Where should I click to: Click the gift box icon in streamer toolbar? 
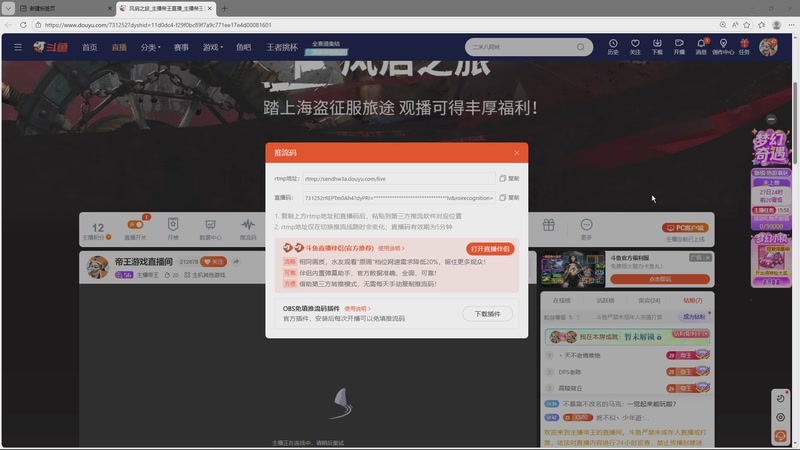548,225
